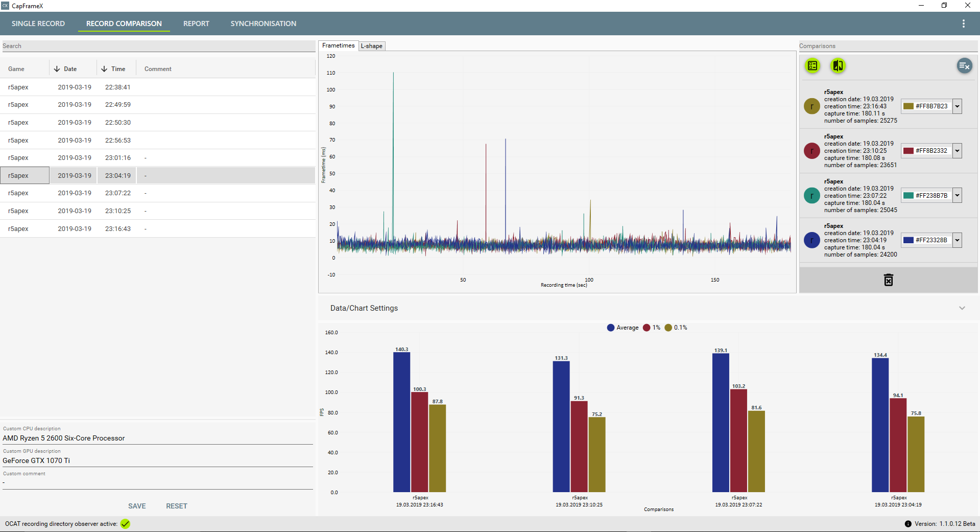Click the RESET button

[x=177, y=506]
